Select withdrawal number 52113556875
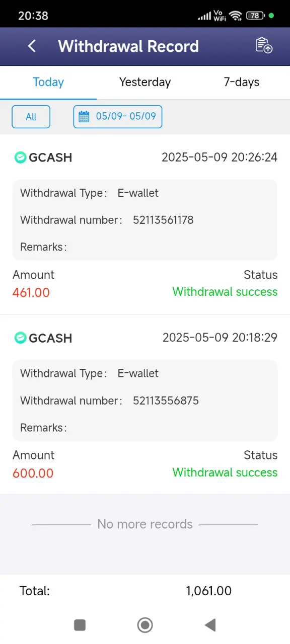The width and height of the screenshot is (290, 644). point(166,400)
